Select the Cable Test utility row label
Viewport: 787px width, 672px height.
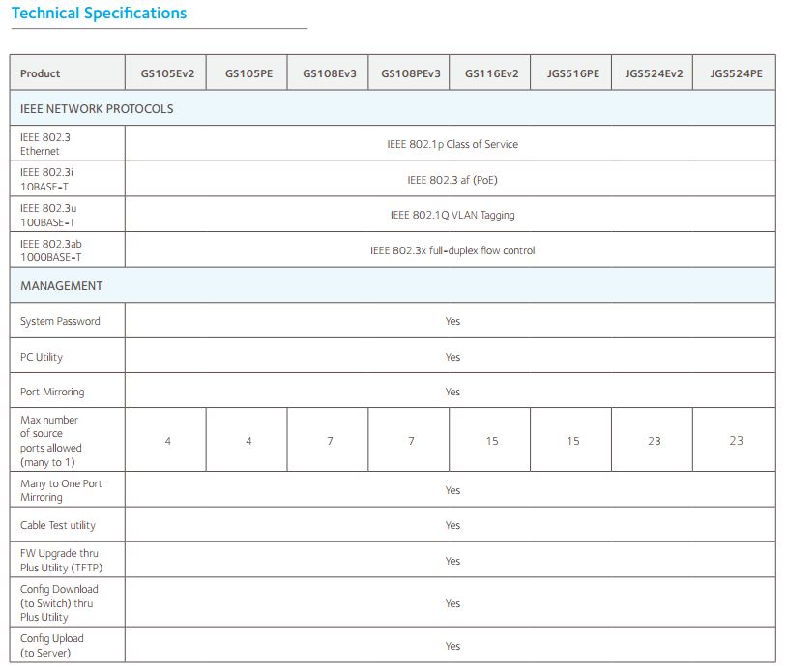pyautogui.click(x=58, y=525)
